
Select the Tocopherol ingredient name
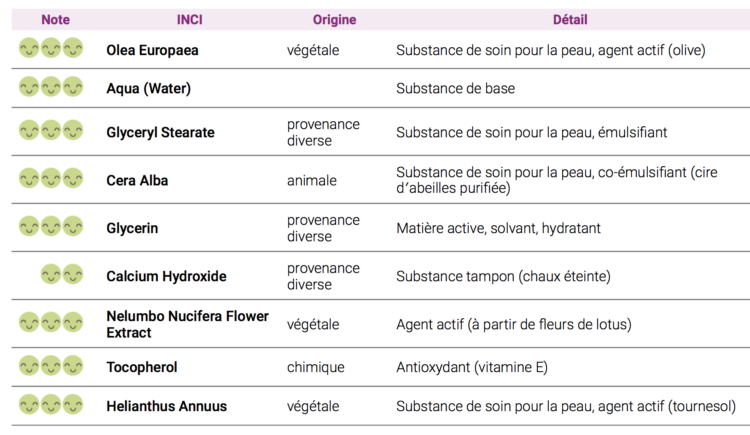coord(142,367)
